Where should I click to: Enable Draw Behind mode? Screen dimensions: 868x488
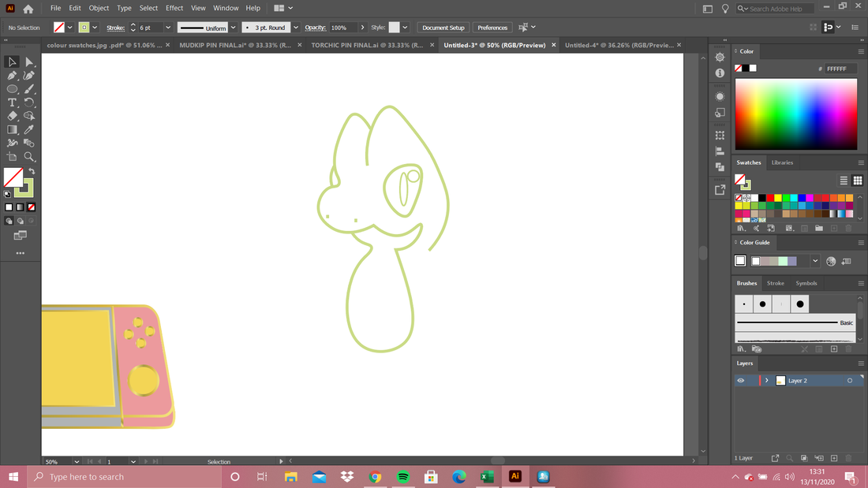click(21, 221)
